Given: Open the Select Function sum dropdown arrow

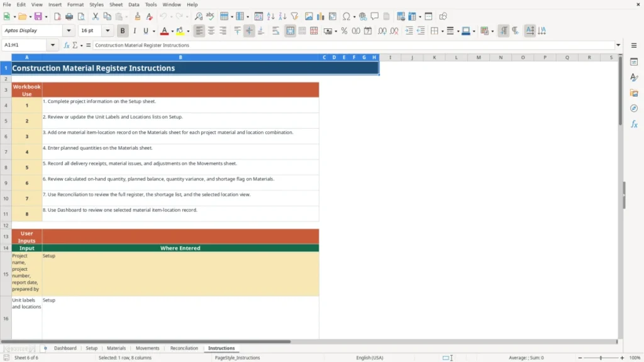Looking at the screenshot, I should (81, 45).
